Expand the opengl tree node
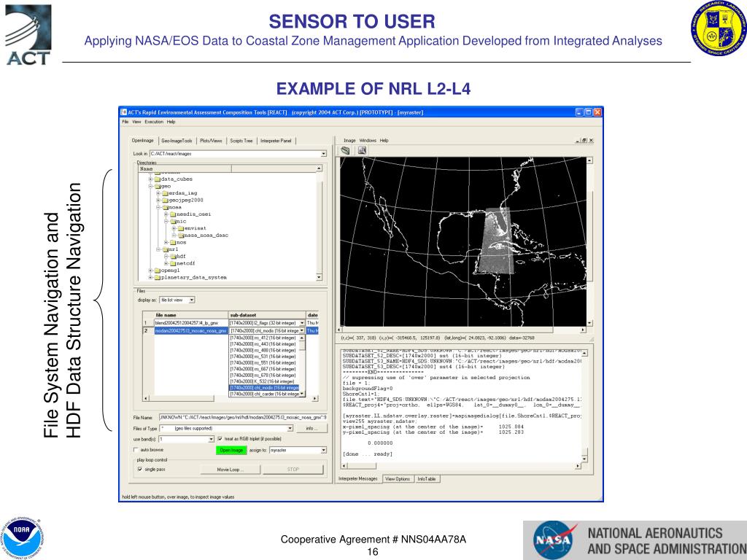 (x=150, y=271)
